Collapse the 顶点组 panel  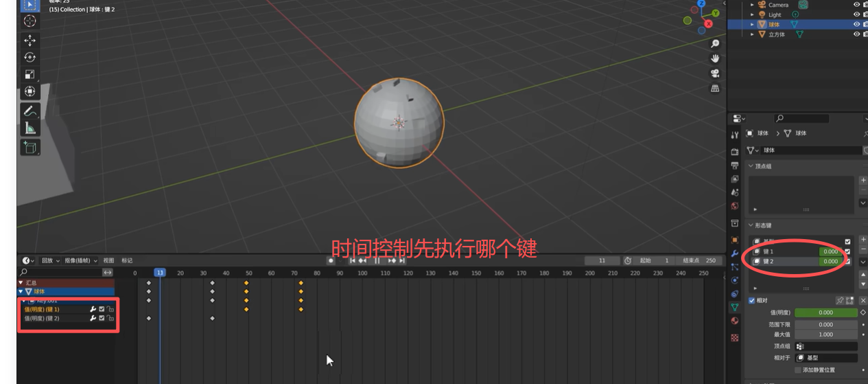click(751, 166)
